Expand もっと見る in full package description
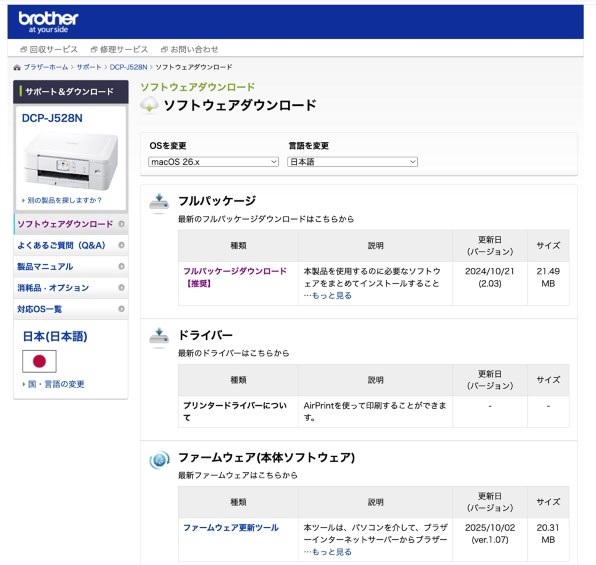 coord(328,295)
